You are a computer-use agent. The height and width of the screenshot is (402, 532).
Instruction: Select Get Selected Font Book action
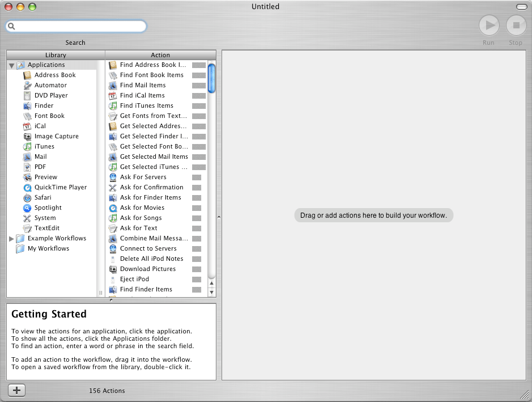click(x=157, y=146)
